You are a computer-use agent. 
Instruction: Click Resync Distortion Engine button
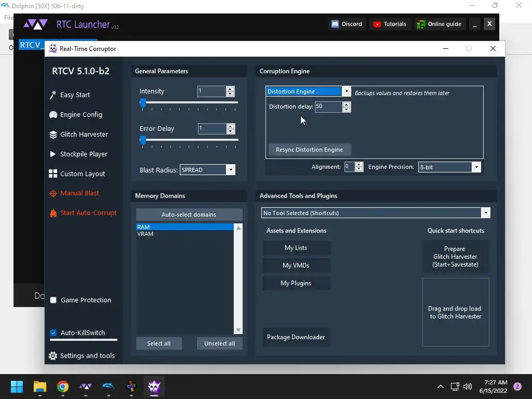tap(309, 150)
